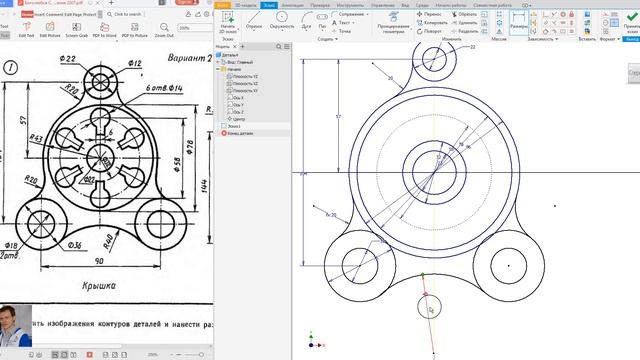Select Плоскость XY in browser
The height and width of the screenshot is (360, 640).
[242, 91]
